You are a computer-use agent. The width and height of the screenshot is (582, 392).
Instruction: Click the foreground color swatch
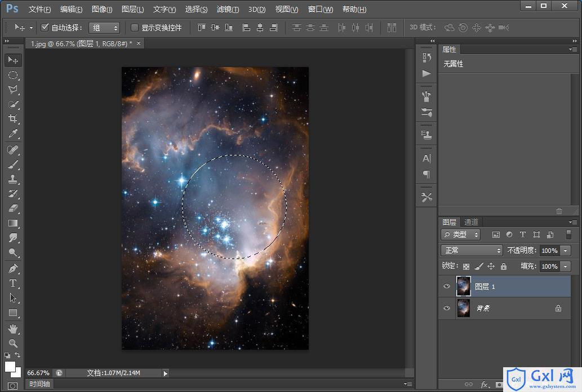10,367
